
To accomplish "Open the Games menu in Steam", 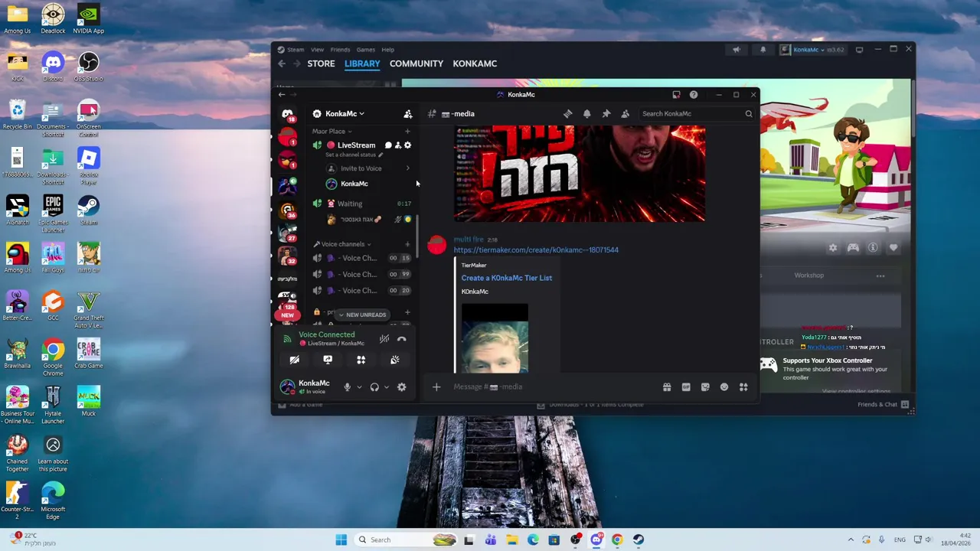I will pyautogui.click(x=365, y=50).
